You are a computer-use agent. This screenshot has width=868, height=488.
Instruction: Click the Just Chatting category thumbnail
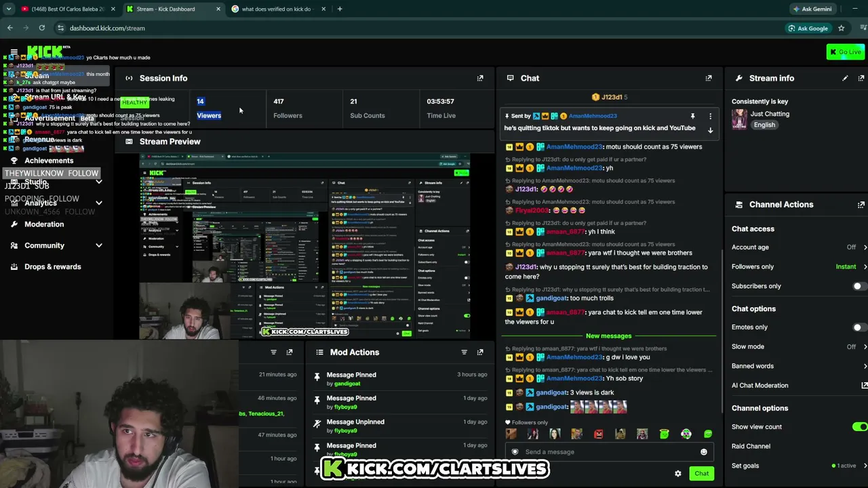click(x=739, y=119)
